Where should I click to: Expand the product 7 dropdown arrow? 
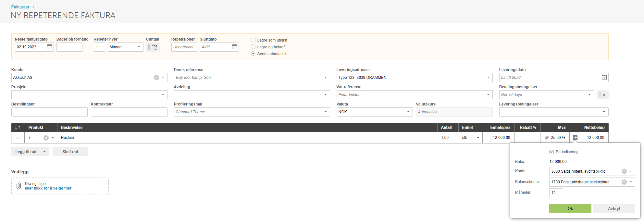(x=53, y=138)
